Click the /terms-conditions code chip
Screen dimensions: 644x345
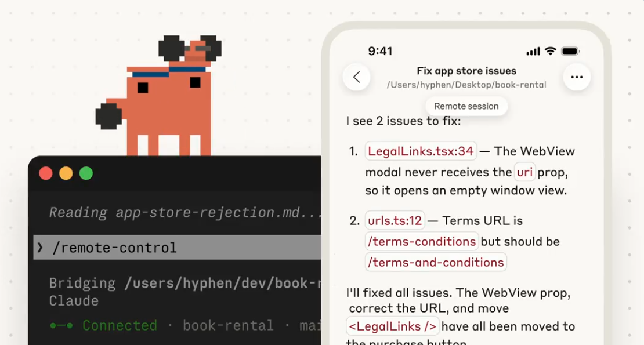[421, 241]
